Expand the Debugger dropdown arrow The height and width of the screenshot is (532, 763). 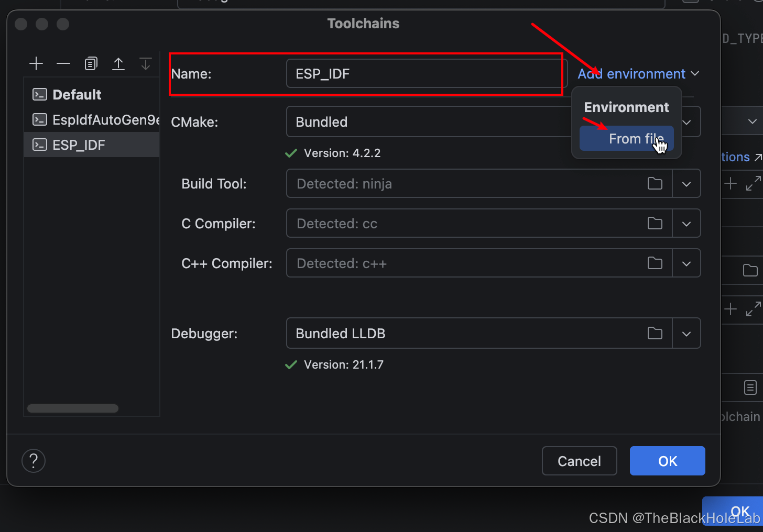pyautogui.click(x=686, y=334)
